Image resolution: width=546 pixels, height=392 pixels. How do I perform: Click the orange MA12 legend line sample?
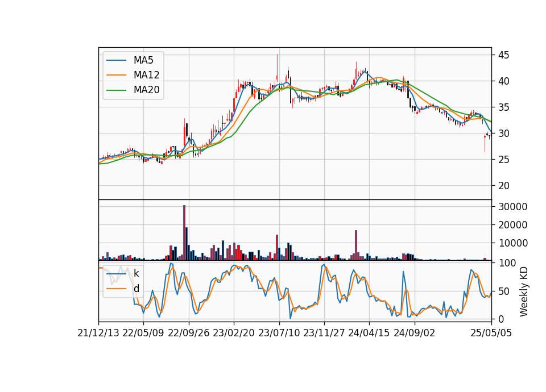(116, 75)
